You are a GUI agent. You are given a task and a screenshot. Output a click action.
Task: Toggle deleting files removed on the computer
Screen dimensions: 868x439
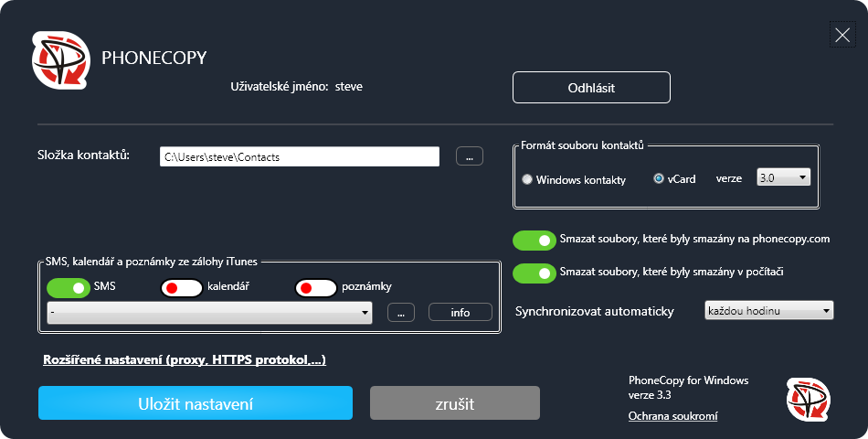coord(534,273)
